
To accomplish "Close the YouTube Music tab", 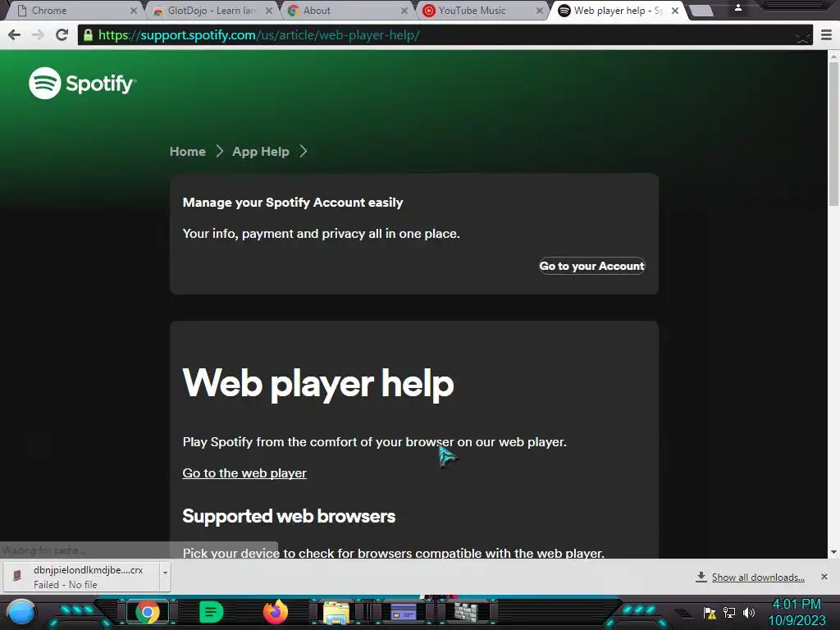I will [540, 11].
